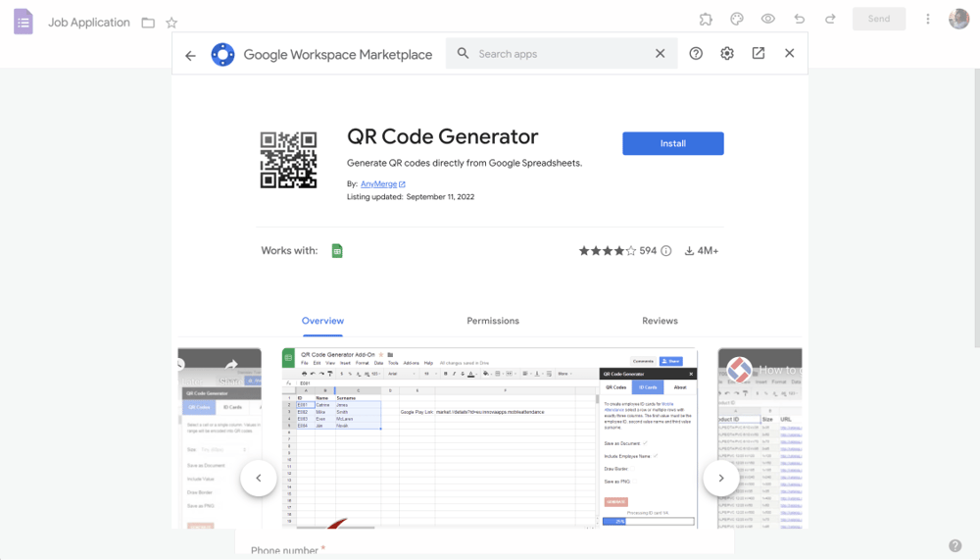Screen dimensions: 980x560
Task: Switch to the Overview tab
Action: click(x=322, y=321)
